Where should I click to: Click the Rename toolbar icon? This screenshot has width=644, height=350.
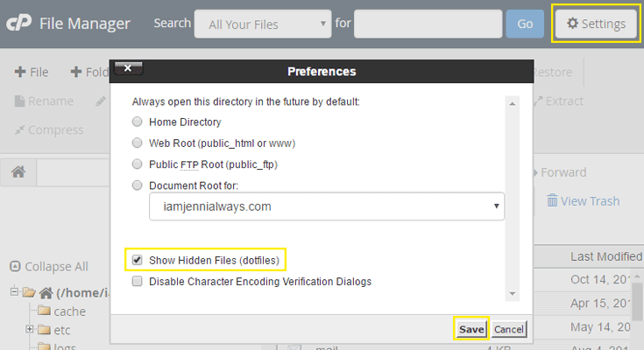coord(19,101)
